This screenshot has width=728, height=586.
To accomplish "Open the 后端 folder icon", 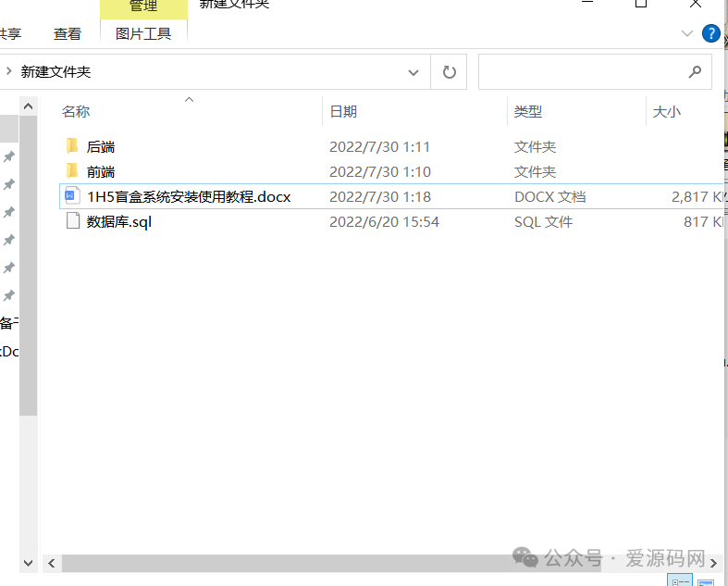I will [72, 146].
